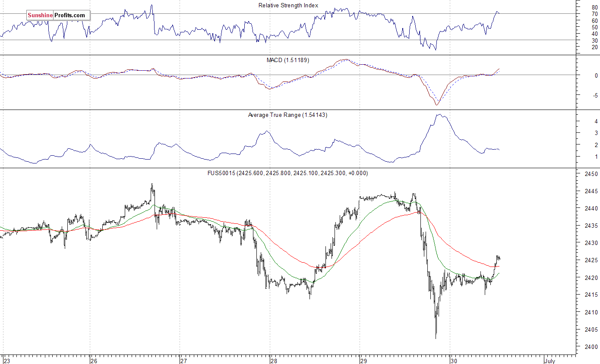Click the SunshineProfits.com logo

[x=58, y=16]
